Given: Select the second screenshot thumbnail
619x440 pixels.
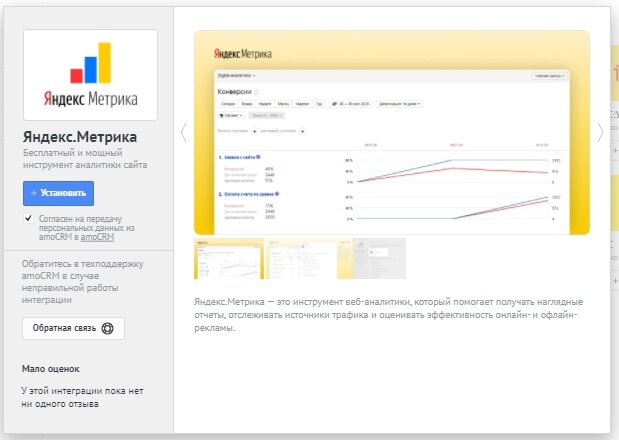Looking at the screenshot, I should (x=302, y=259).
